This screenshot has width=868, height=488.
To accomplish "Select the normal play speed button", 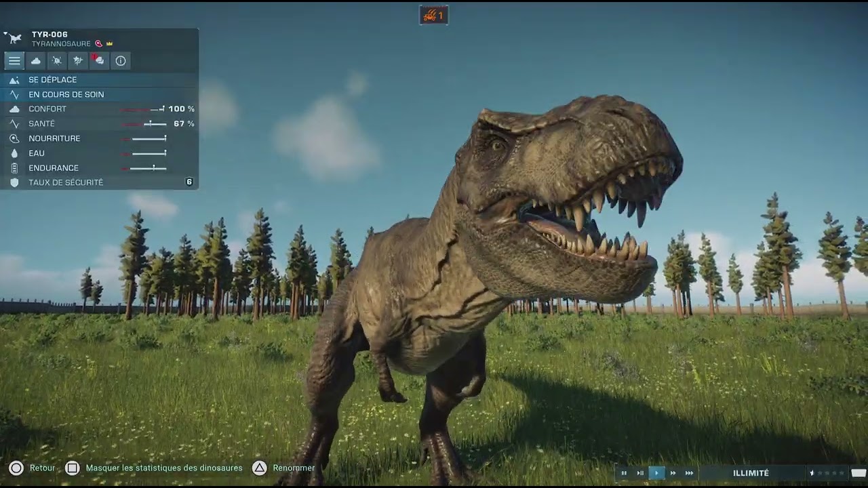I will coord(656,473).
